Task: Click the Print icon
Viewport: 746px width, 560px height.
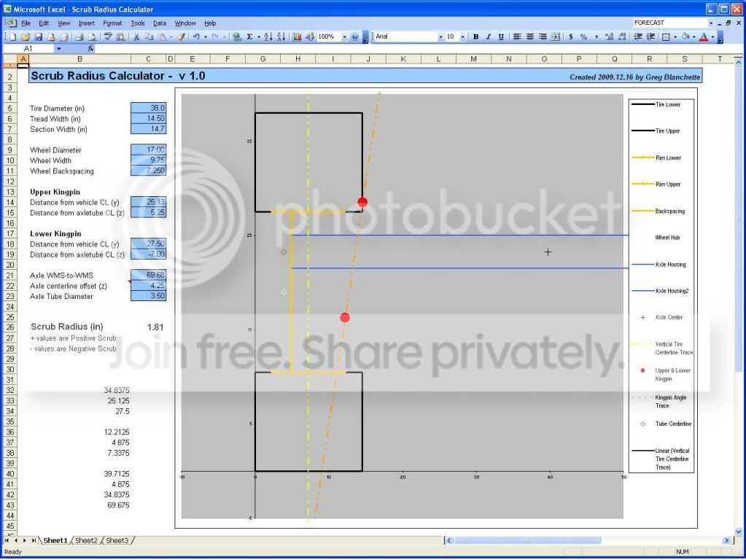Action: point(79,36)
